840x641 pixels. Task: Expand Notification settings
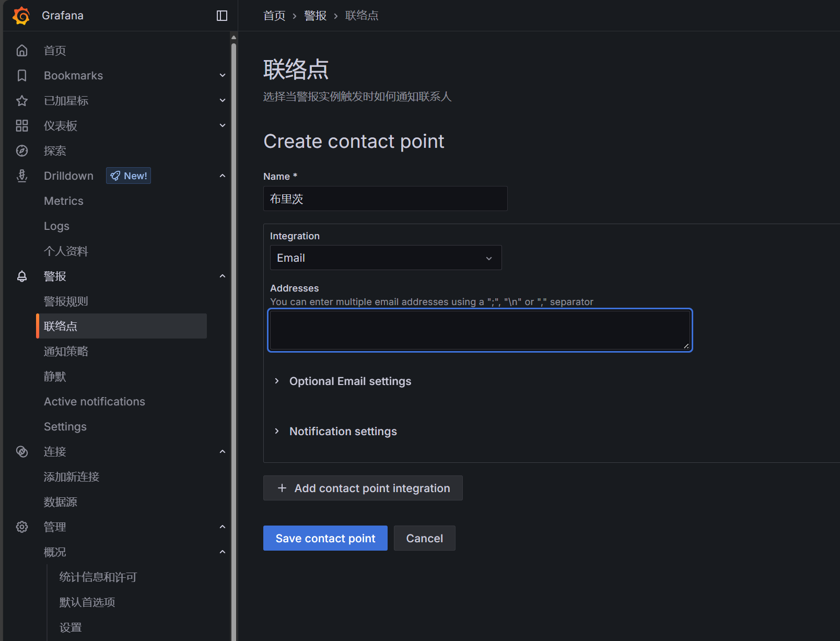click(336, 432)
